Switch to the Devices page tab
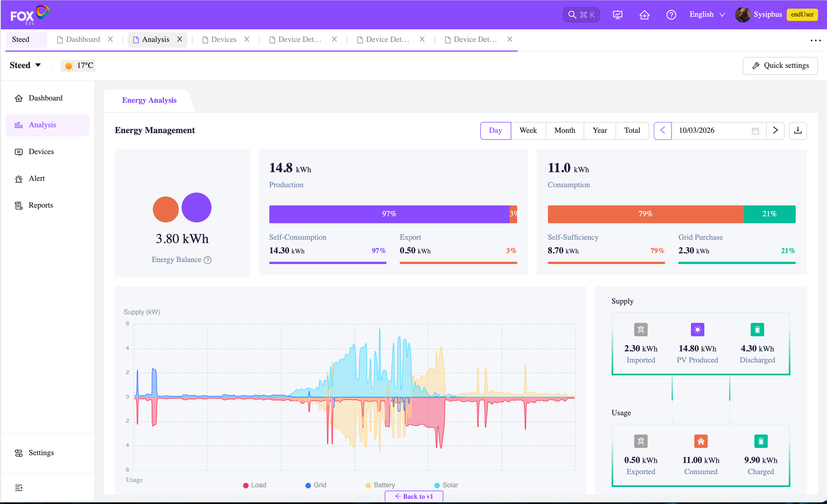The image size is (827, 504). coord(224,40)
